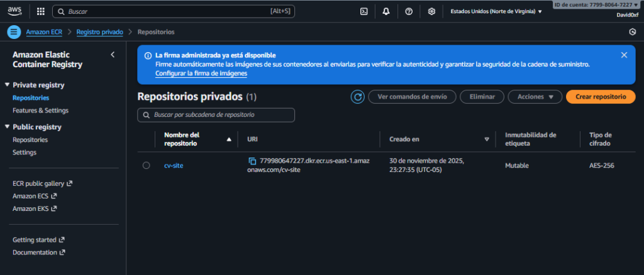Open the help question mark menu

click(408, 11)
